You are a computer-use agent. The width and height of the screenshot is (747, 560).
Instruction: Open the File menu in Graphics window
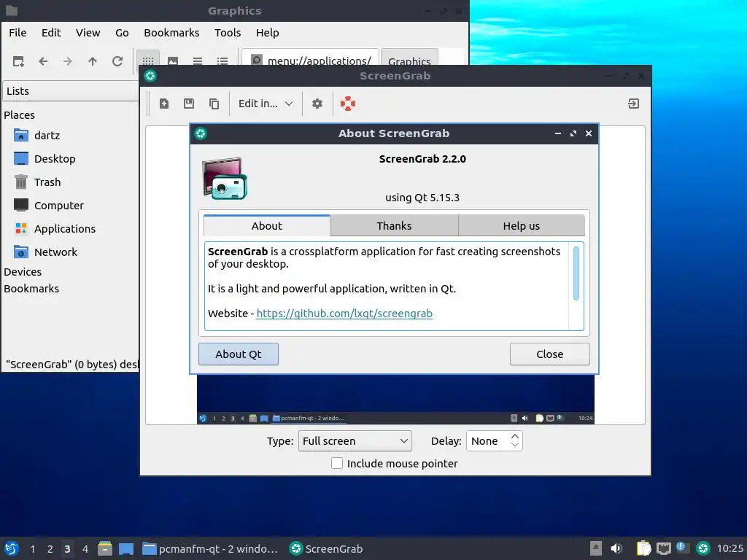pos(18,33)
